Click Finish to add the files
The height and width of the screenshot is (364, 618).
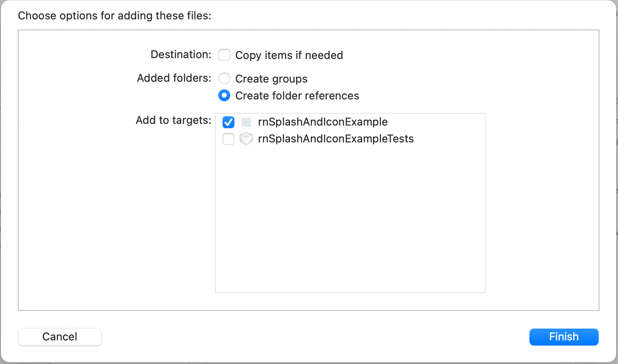pos(564,337)
